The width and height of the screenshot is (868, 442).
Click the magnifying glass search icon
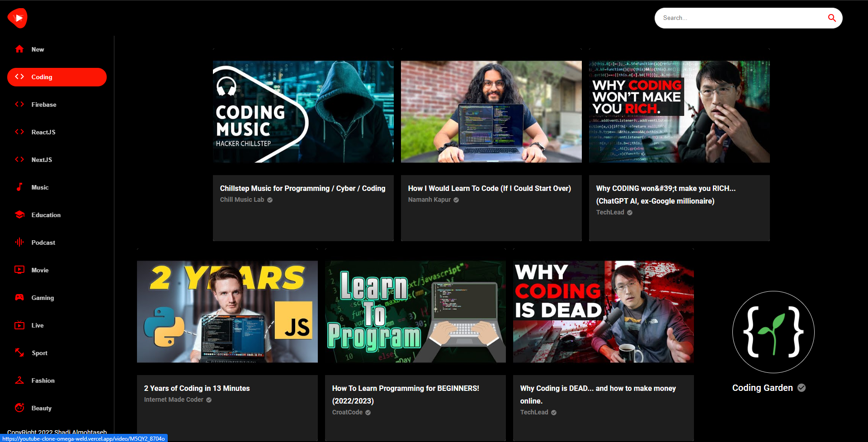point(831,18)
